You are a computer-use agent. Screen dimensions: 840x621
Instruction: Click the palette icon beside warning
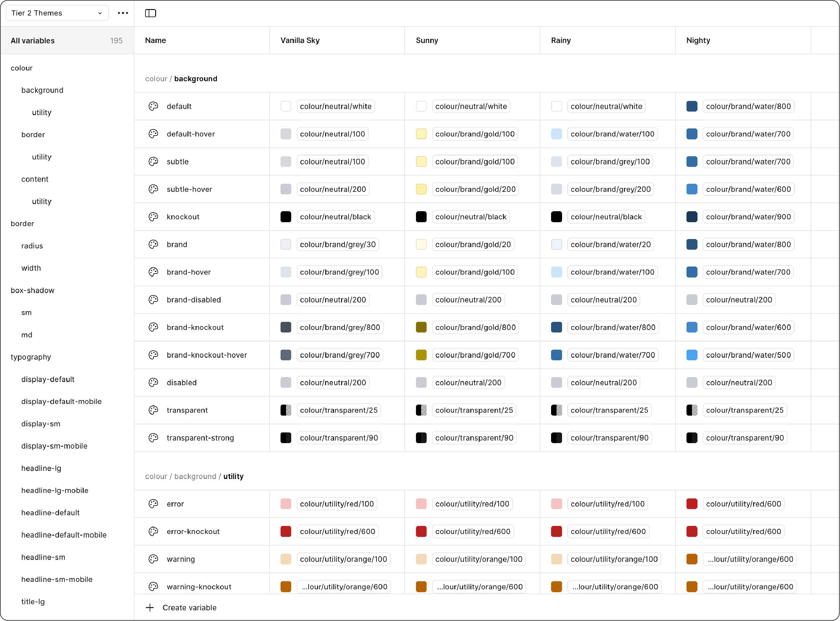tap(153, 559)
